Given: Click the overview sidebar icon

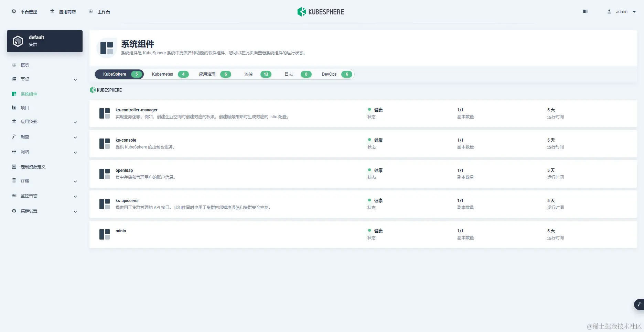Looking at the screenshot, I should pos(14,65).
